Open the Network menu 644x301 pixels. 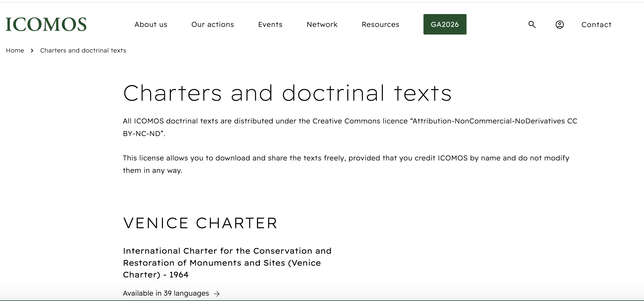pos(322,24)
